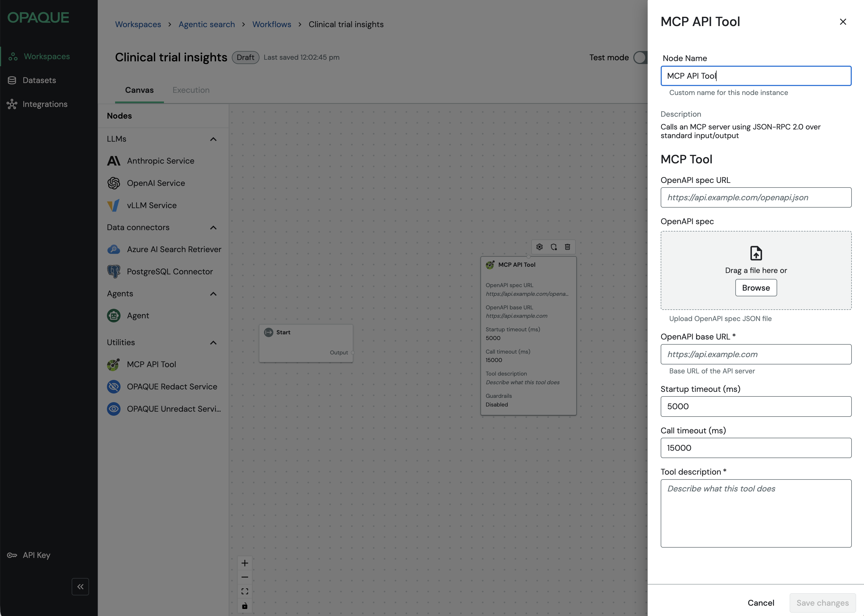Image resolution: width=864 pixels, height=616 pixels.
Task: Open Datasets in the sidebar
Action: click(x=39, y=80)
